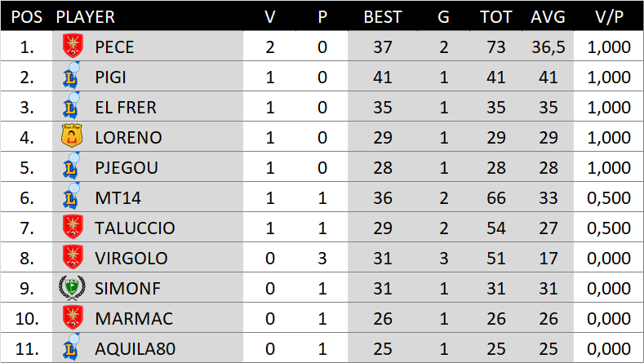Image resolution: width=644 pixels, height=363 pixels.
Task: Click the red shield icon beside VIRGOLO
Action: click(73, 258)
